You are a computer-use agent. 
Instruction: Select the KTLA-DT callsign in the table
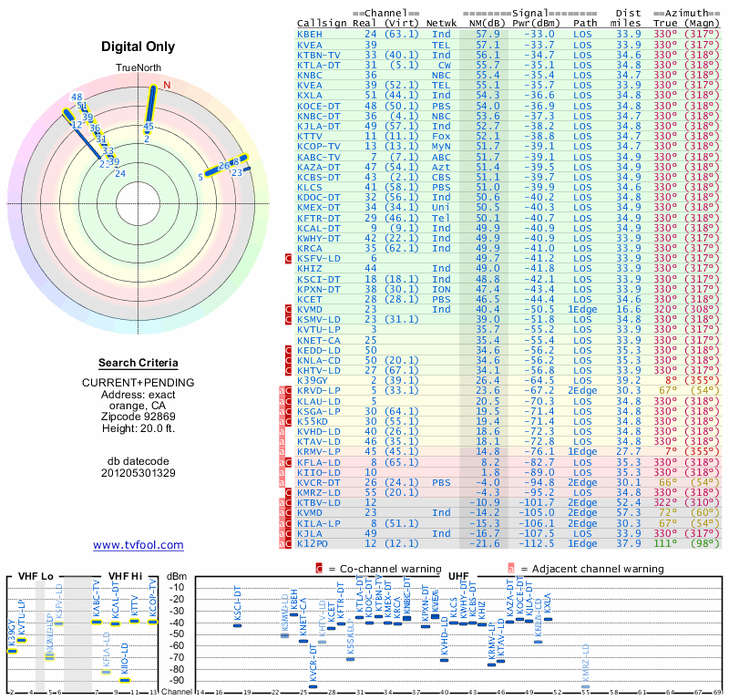[319, 65]
